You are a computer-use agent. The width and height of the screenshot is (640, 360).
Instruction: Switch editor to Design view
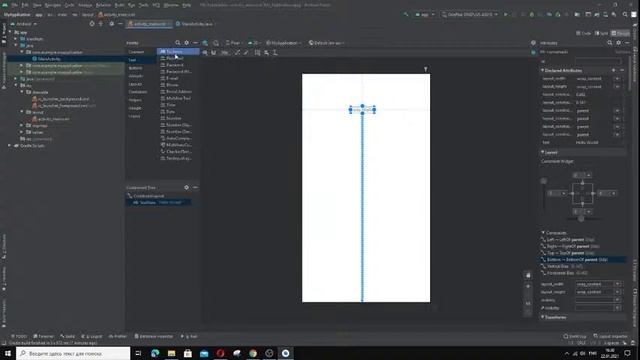tap(620, 33)
